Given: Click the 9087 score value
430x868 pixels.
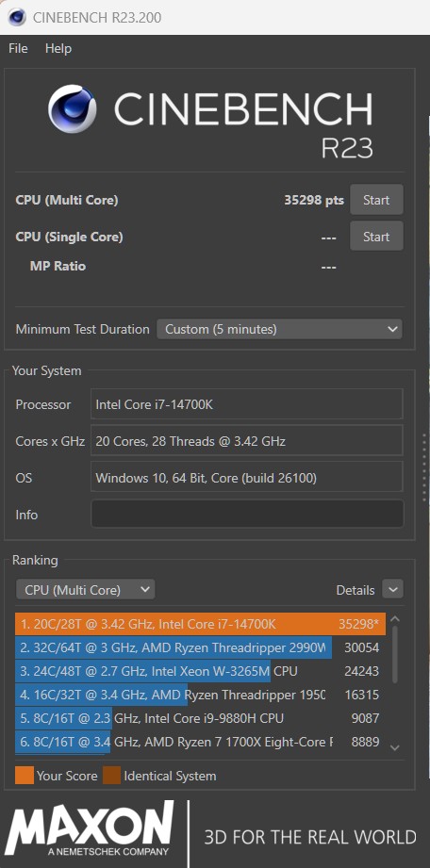Looking at the screenshot, I should point(365,718).
